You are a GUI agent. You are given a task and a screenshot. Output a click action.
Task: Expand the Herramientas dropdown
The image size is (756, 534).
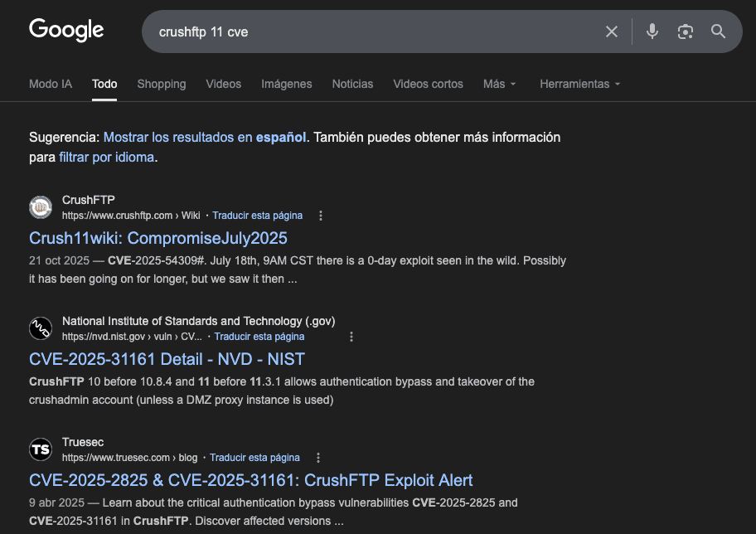pos(579,84)
